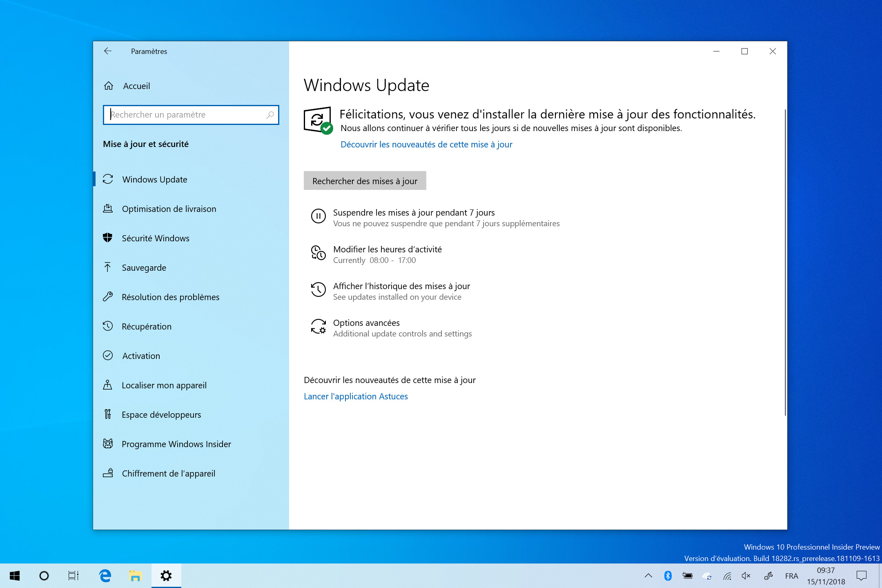Focus the Rechercher un paramètre field
Screen dimensions: 882x588
186,115
